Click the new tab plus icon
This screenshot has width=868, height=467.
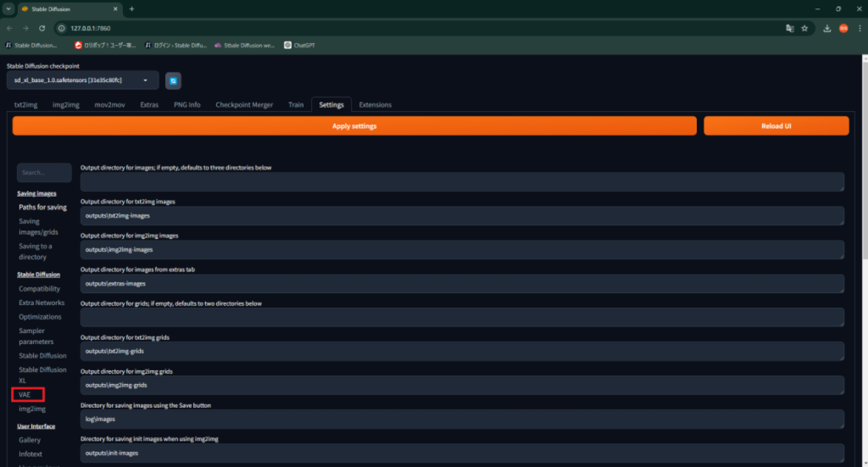131,8
